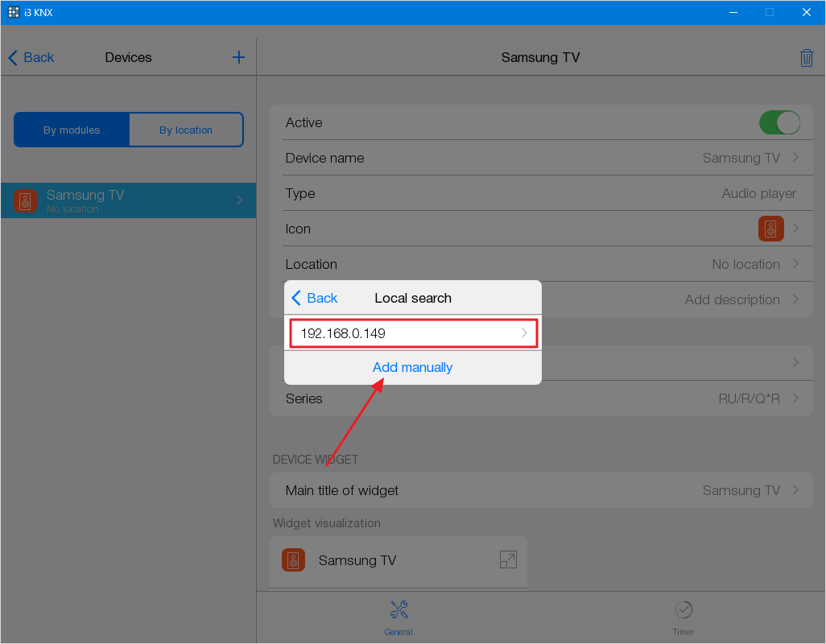Click the i3 KNX app icon in title bar
Image resolution: width=826 pixels, height=644 pixels.
(x=14, y=12)
